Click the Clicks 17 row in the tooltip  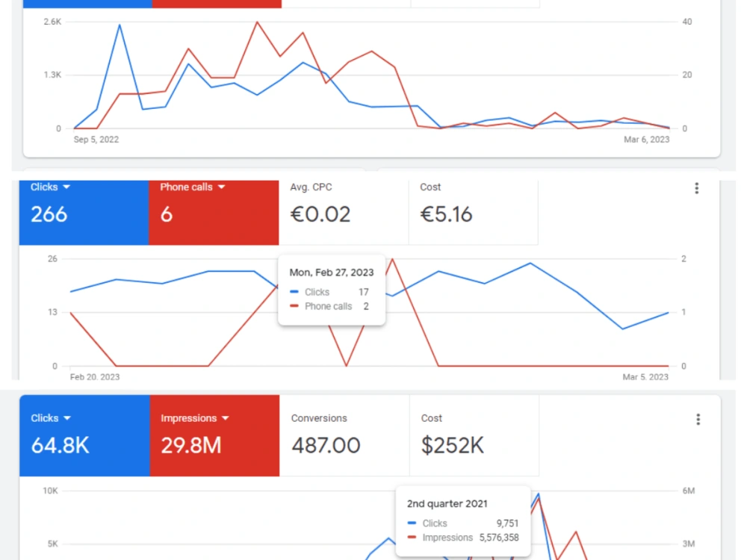tap(329, 292)
